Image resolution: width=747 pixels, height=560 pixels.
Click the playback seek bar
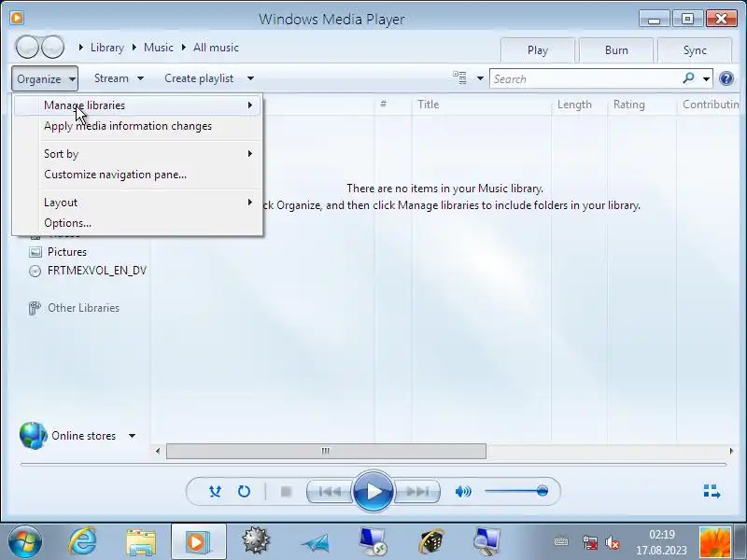(x=373, y=464)
